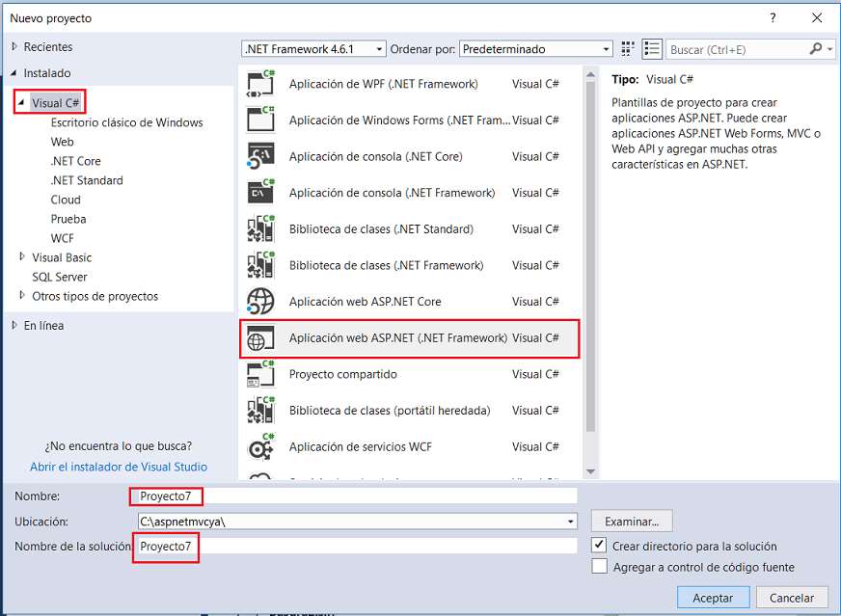Open Abrir el instalador de Visual Studio link
This screenshot has width=841, height=616.
point(119,467)
